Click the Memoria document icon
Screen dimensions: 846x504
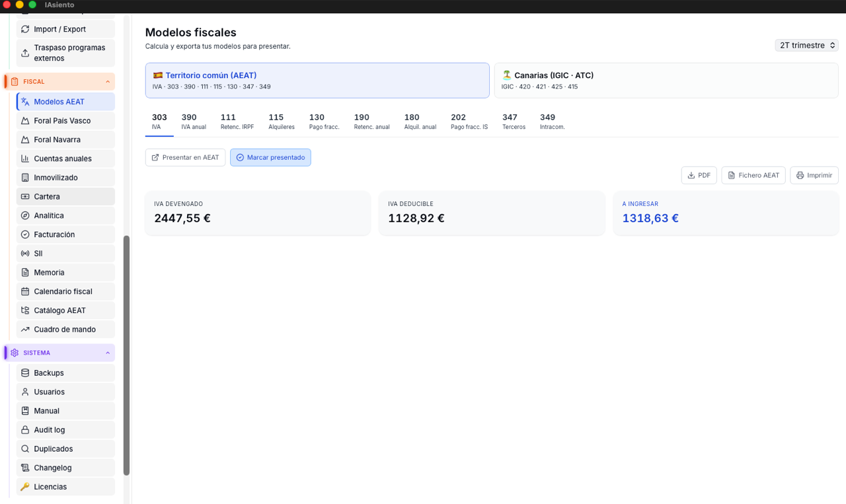pos(25,273)
